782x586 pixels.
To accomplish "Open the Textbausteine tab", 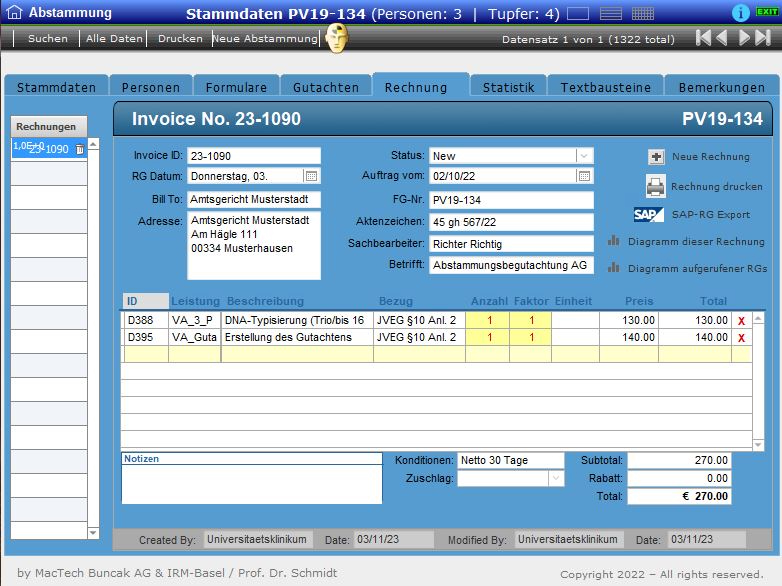I will point(605,87).
